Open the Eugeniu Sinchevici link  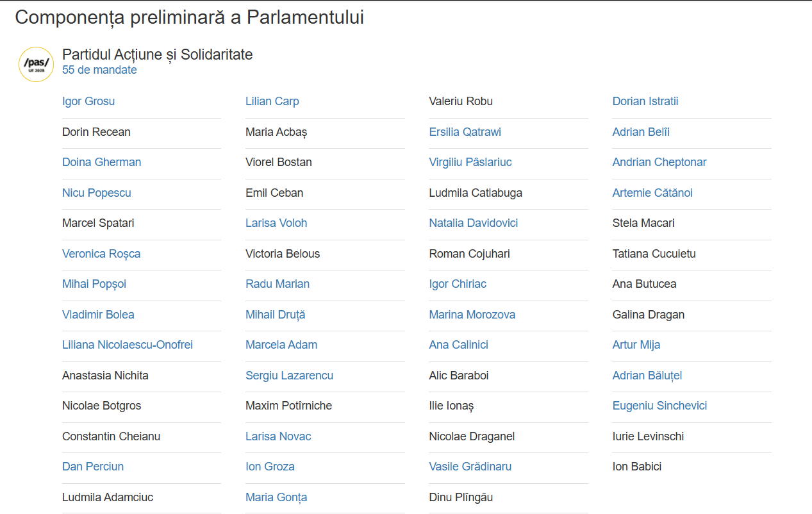pyautogui.click(x=659, y=406)
